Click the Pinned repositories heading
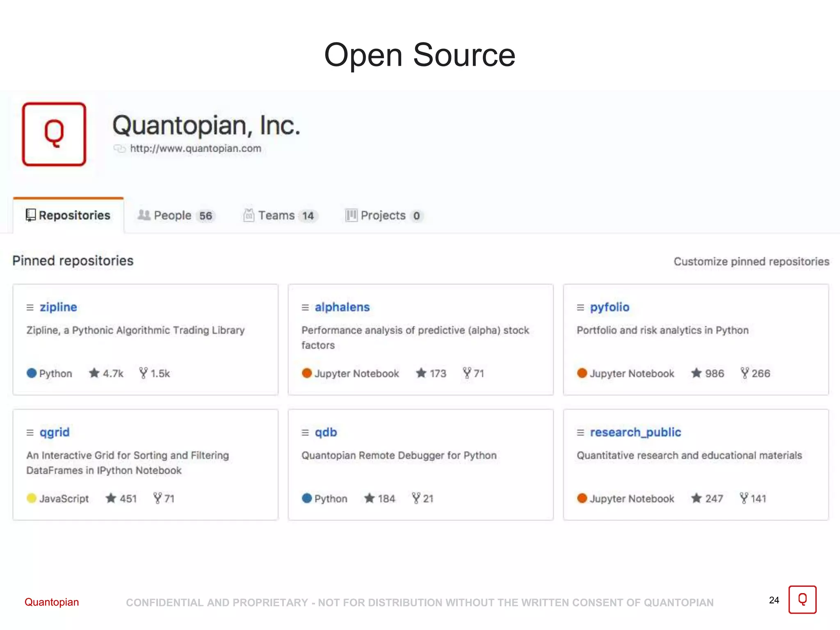The image size is (840, 630). [x=73, y=261]
